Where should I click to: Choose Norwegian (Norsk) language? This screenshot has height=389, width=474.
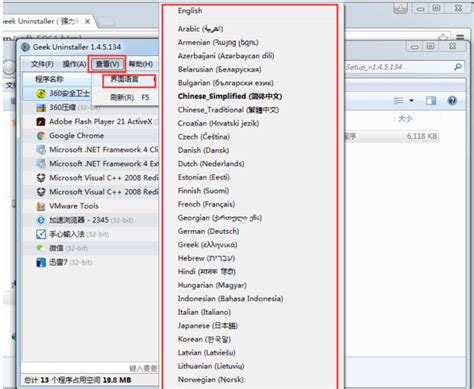pyautogui.click(x=211, y=379)
